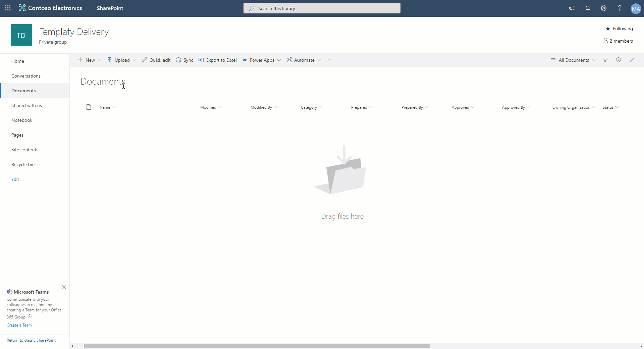The height and width of the screenshot is (349, 644).
Task: Open the Automate menu
Action: [x=304, y=60]
